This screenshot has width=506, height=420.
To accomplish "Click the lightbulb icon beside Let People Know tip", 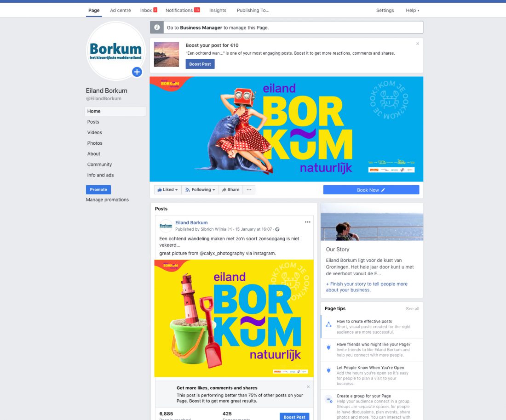I will point(328,370).
